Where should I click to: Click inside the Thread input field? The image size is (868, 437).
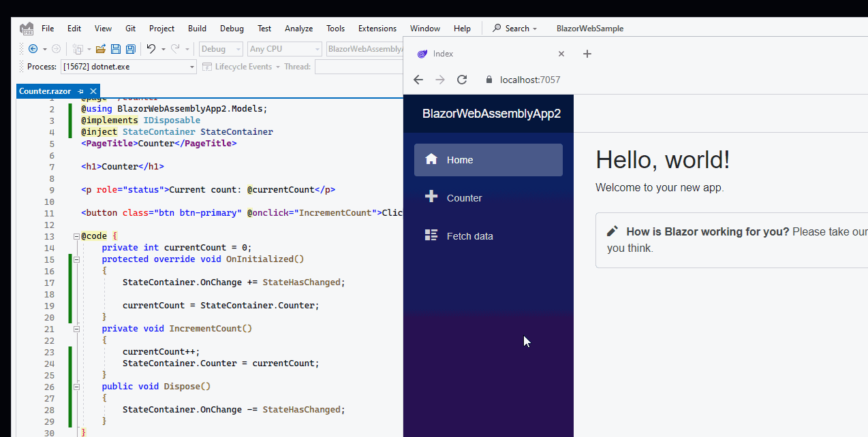(x=361, y=66)
